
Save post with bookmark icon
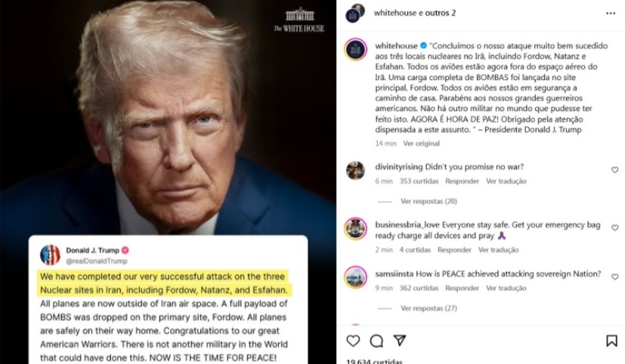tap(611, 341)
